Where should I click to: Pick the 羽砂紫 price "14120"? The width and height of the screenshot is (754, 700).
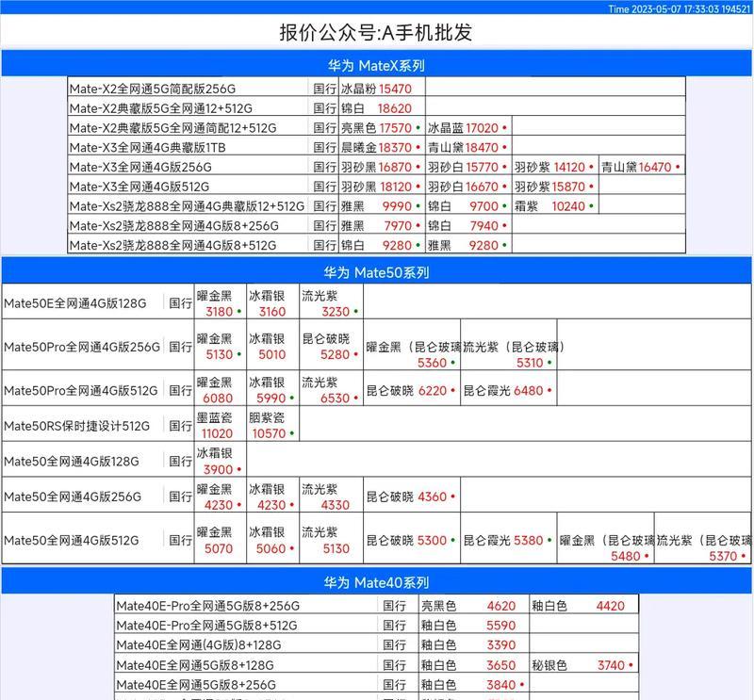[569, 167]
